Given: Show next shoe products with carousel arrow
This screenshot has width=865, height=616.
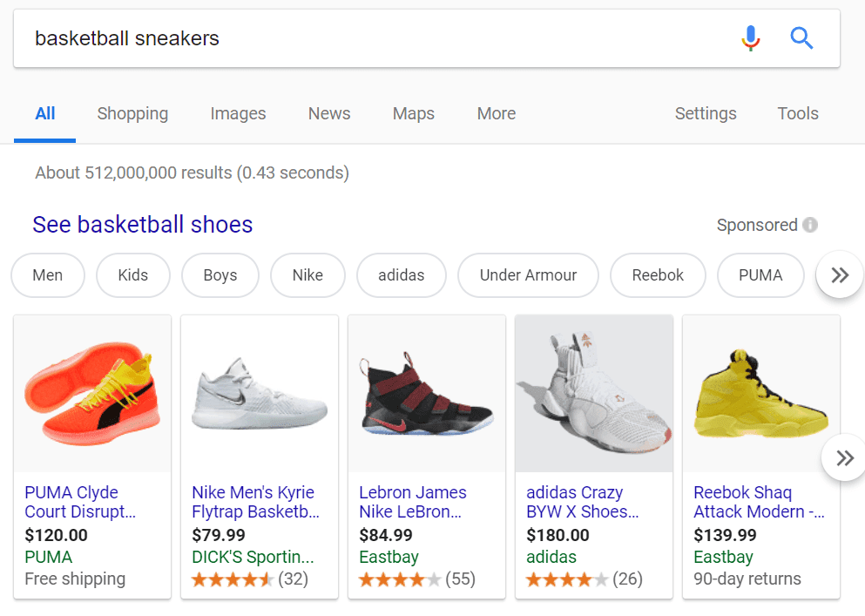Looking at the screenshot, I should pyautogui.click(x=844, y=457).
